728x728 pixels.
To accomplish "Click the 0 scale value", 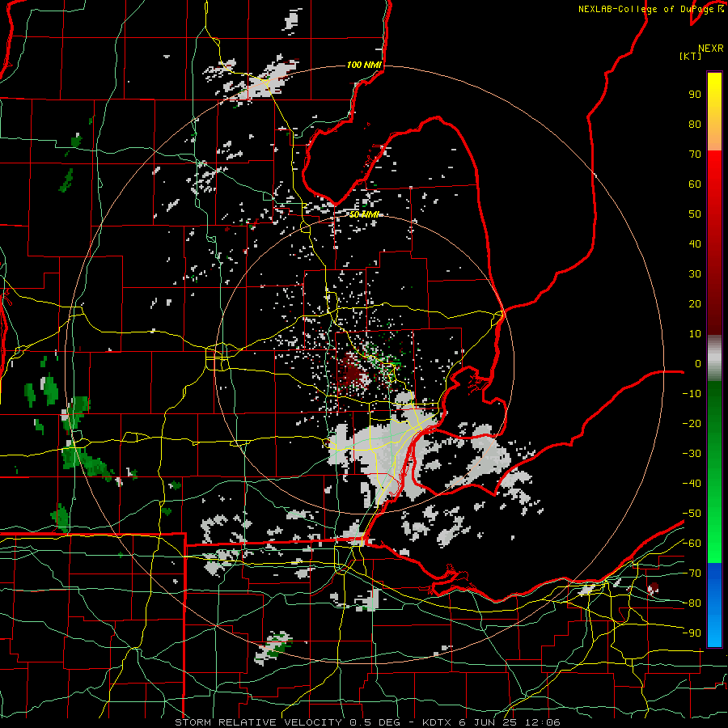I will pyautogui.click(x=698, y=363).
